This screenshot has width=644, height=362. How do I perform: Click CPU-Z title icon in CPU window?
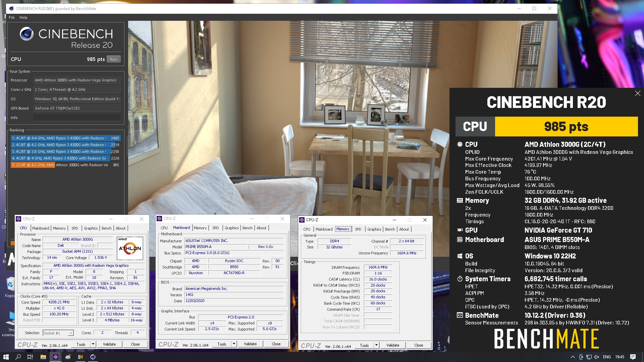coord(19,219)
